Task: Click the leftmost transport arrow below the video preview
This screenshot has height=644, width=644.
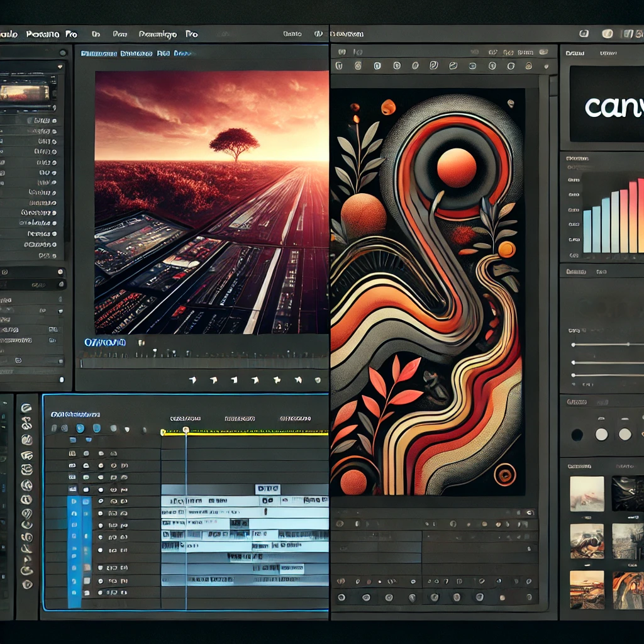Action: click(x=192, y=380)
